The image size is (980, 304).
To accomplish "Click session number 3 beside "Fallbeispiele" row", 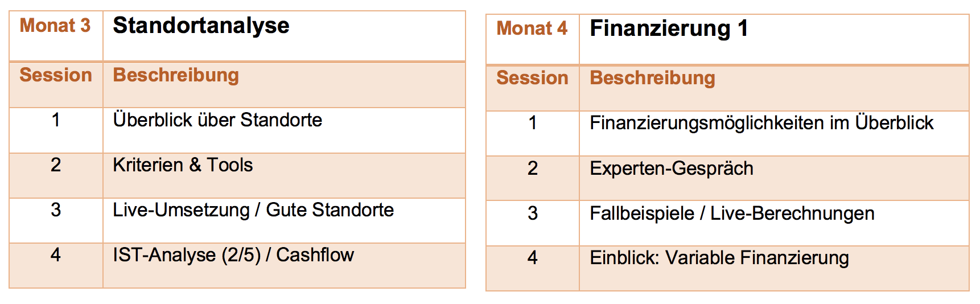I will (533, 213).
